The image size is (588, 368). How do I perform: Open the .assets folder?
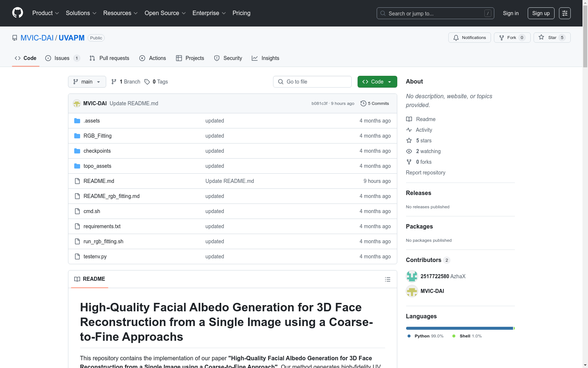92,121
